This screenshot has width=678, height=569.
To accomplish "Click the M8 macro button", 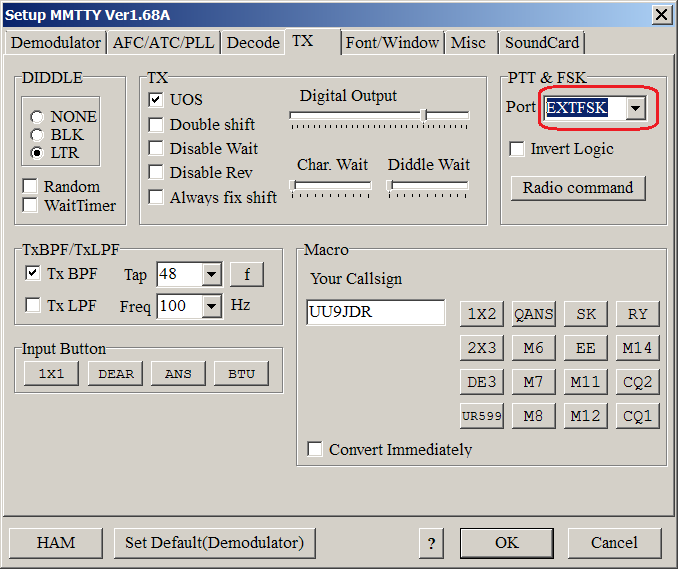I will pos(534,416).
